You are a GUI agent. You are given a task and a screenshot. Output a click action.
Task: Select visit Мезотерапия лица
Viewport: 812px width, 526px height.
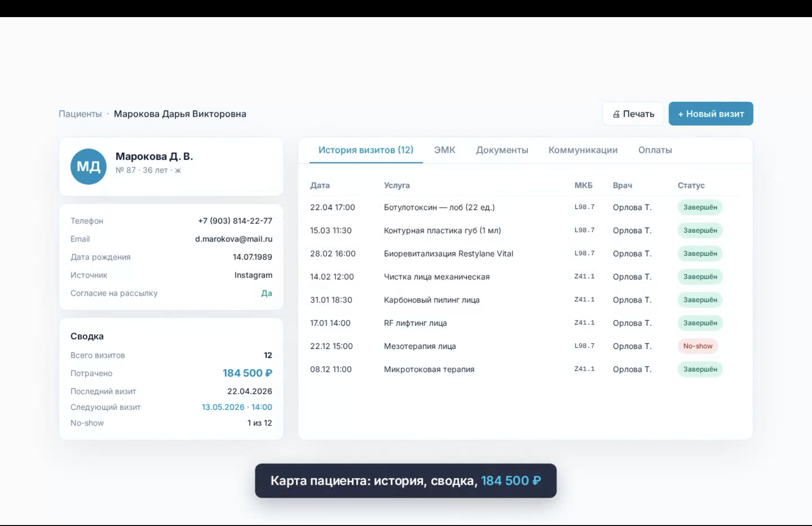point(524,346)
